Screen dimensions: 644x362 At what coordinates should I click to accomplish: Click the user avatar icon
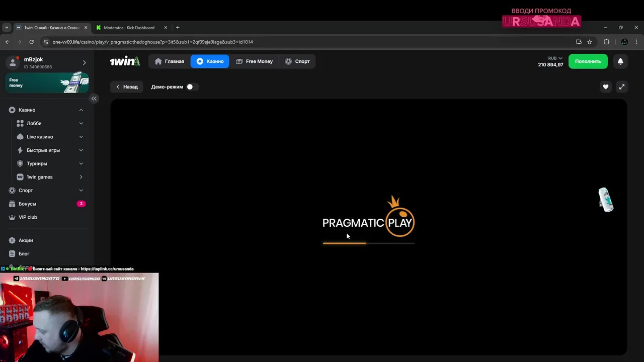pyautogui.click(x=13, y=62)
